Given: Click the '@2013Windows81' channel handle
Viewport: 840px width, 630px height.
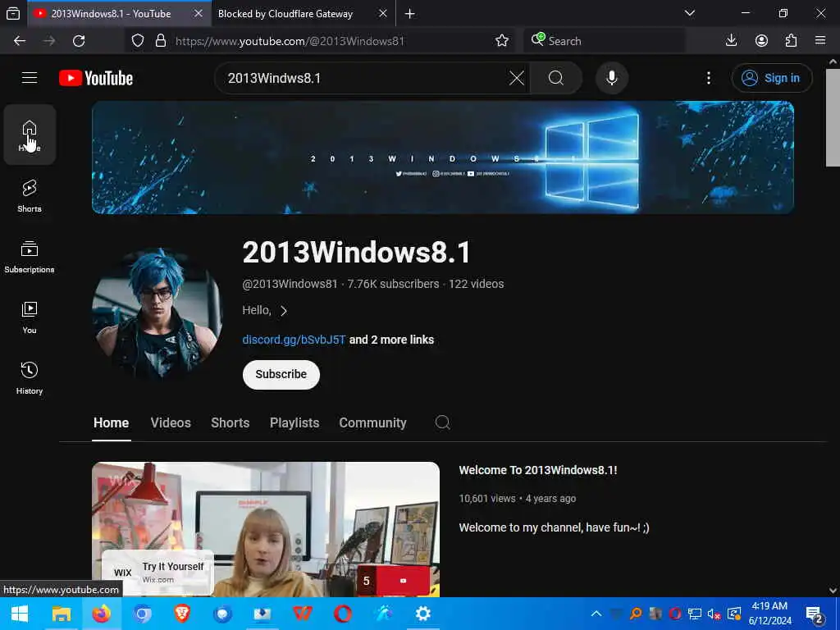Looking at the screenshot, I should (290, 284).
